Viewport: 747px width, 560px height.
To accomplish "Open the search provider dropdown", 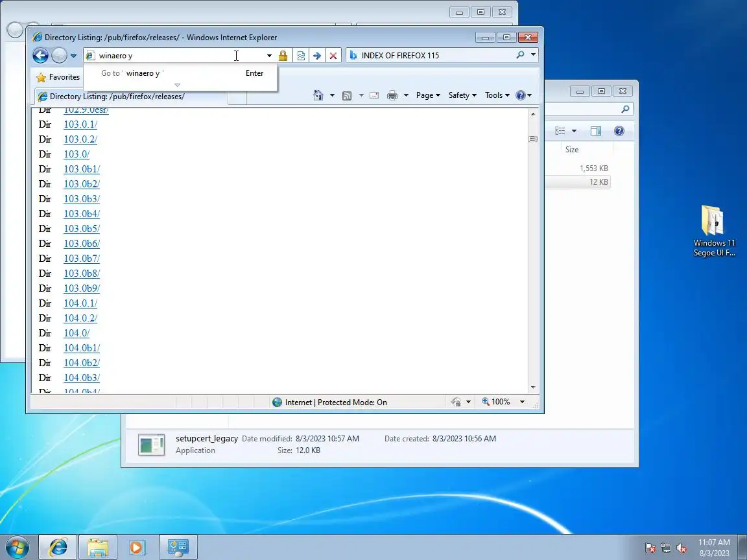I will pos(533,55).
